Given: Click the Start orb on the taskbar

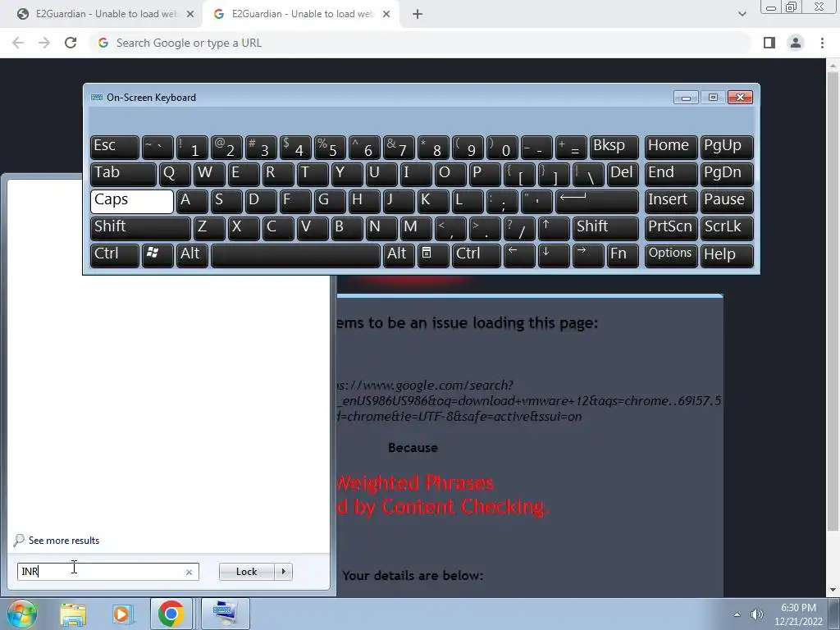Looking at the screenshot, I should click(x=21, y=614).
